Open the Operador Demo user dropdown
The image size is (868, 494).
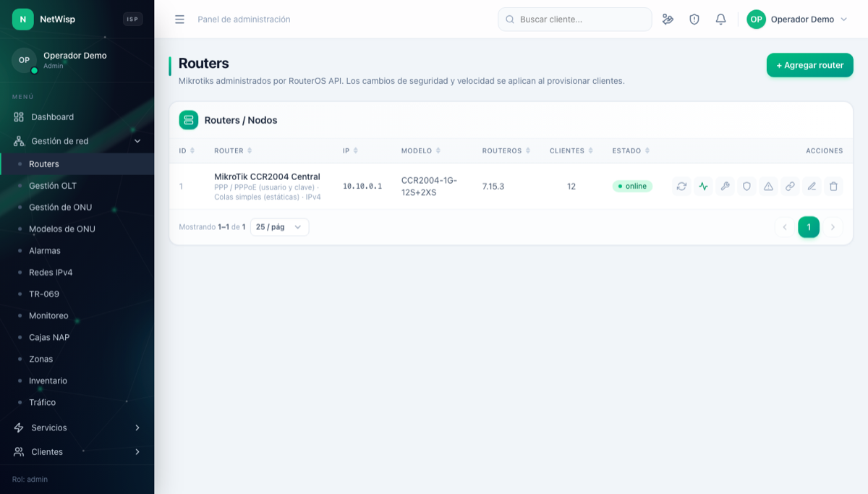tap(797, 20)
